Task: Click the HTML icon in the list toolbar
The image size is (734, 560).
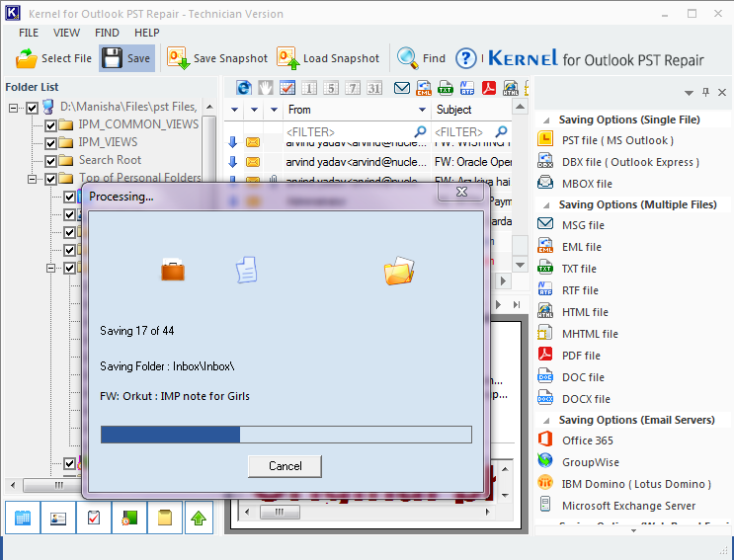Action: coord(510,88)
